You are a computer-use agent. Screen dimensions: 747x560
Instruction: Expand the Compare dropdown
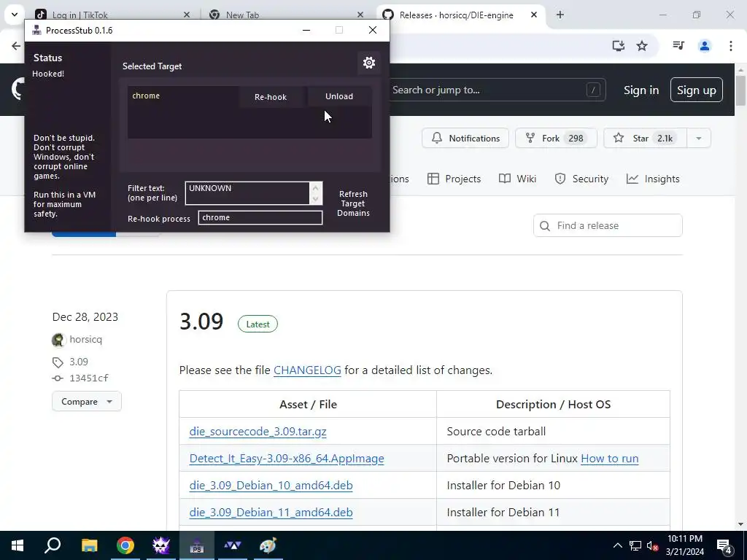87,402
